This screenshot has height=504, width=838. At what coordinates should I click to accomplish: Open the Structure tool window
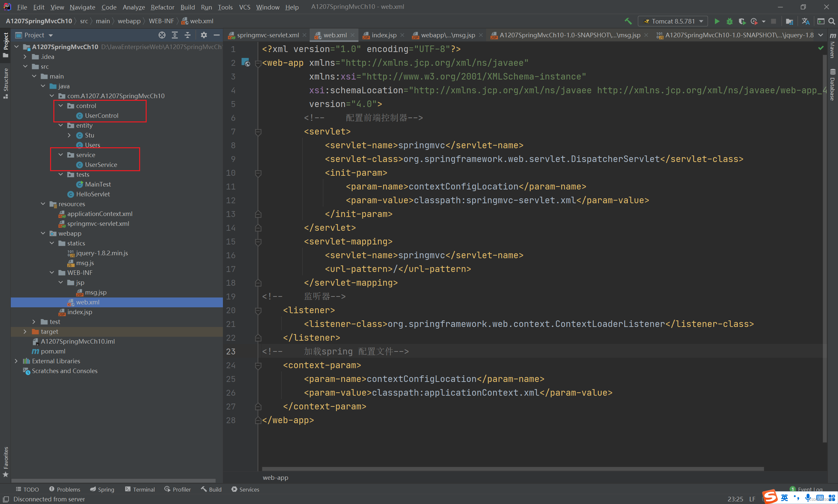[x=6, y=83]
